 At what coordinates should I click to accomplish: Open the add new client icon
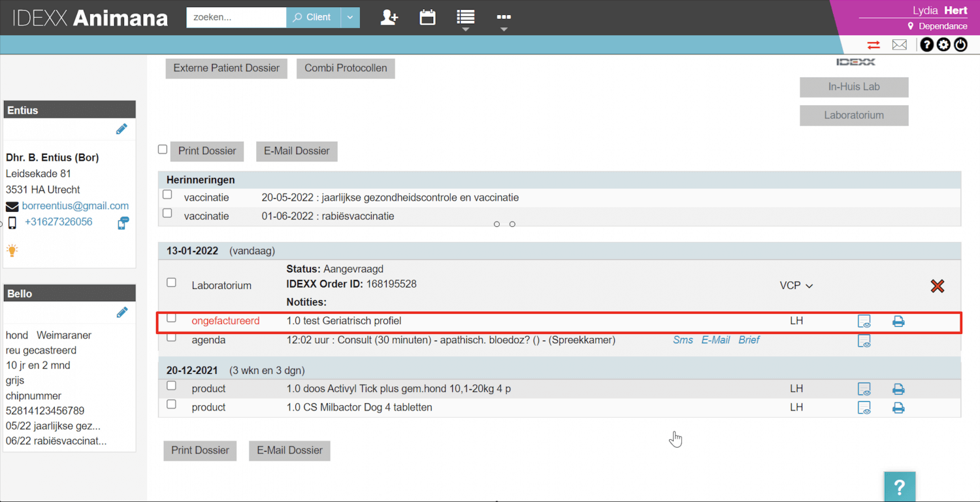389,18
